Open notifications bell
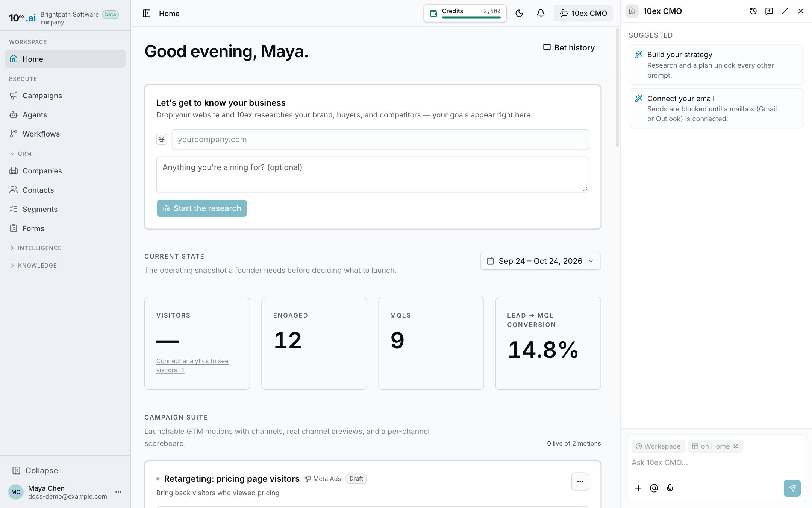The height and width of the screenshot is (508, 812). tap(541, 14)
